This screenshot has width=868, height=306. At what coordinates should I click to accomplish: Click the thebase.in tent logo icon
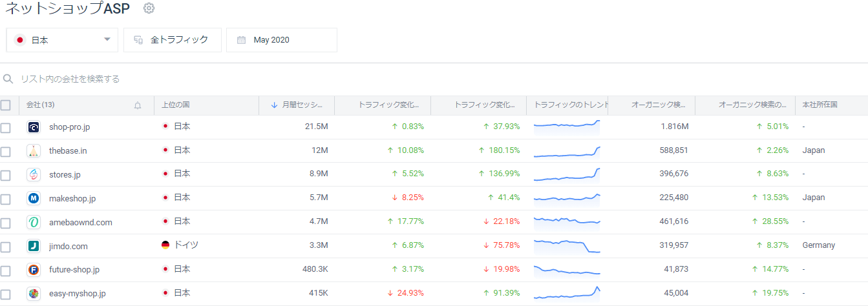tap(34, 151)
